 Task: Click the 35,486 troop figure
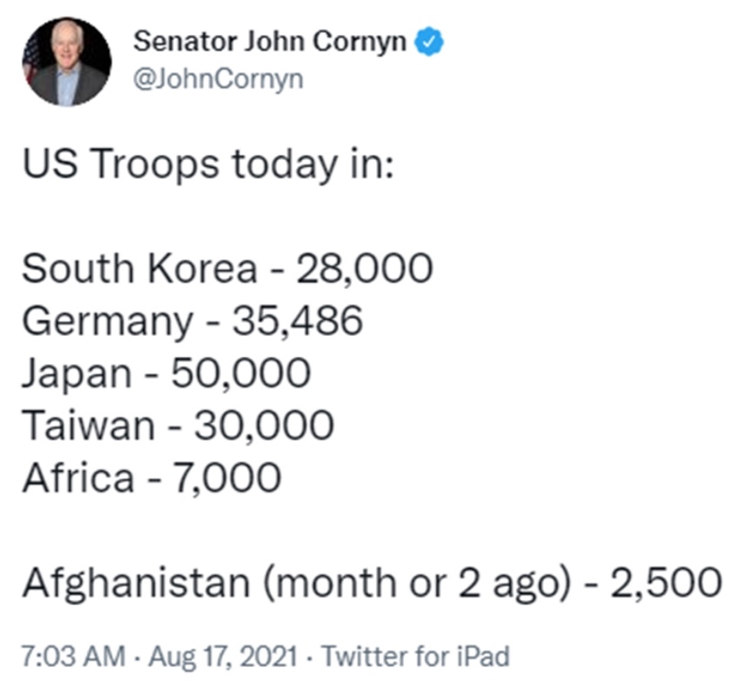pyautogui.click(x=298, y=320)
